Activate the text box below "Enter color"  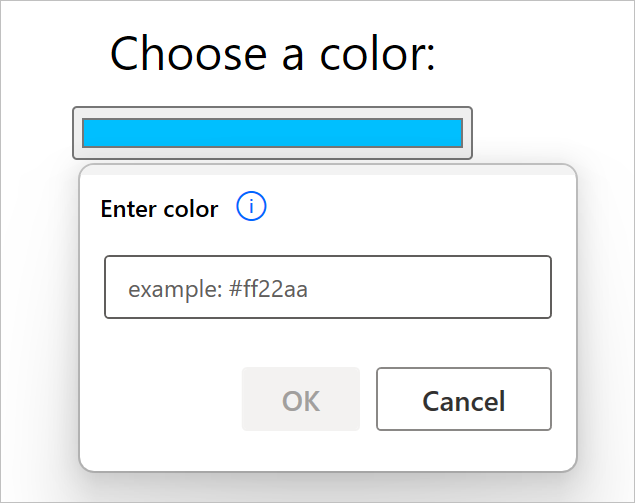328,288
